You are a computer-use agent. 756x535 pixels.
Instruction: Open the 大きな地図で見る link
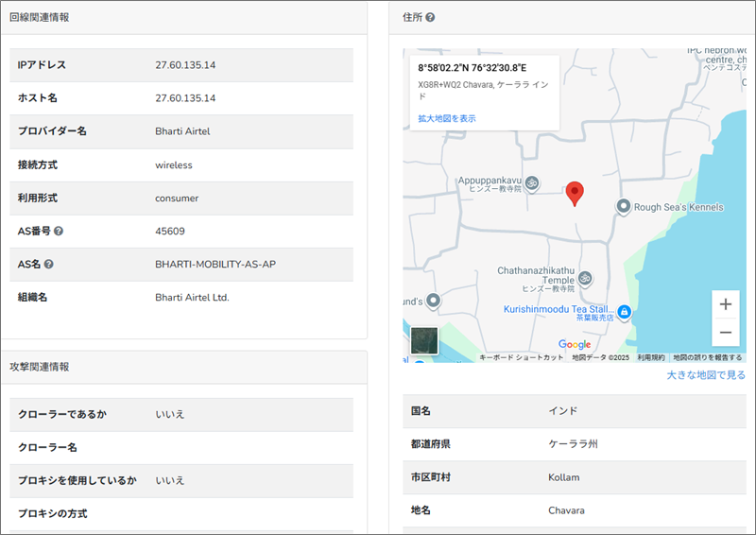pos(706,375)
